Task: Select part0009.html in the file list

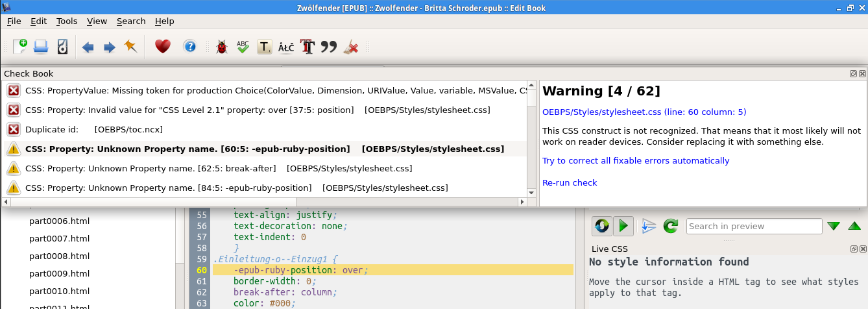Action: (x=59, y=273)
